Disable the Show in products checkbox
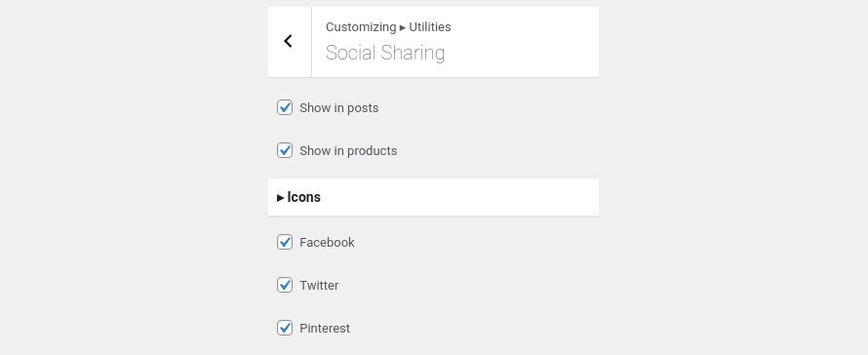The image size is (868, 355). [285, 150]
